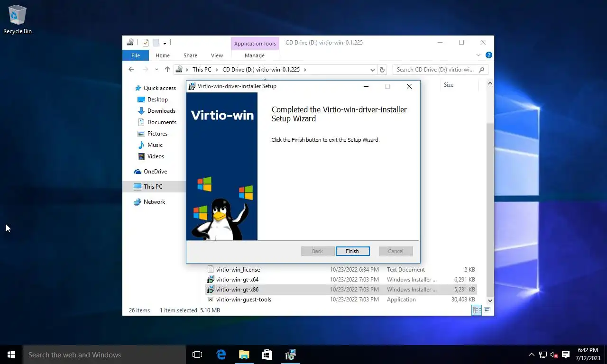The image size is (607, 364).
Task: Click the disabled Back button in Setup Wizard
Action: point(317,251)
